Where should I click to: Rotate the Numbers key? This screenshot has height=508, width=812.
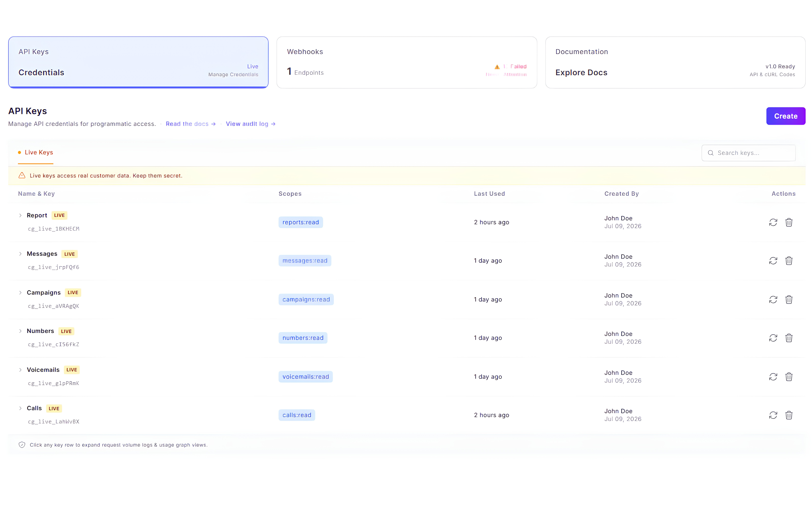[x=773, y=338]
